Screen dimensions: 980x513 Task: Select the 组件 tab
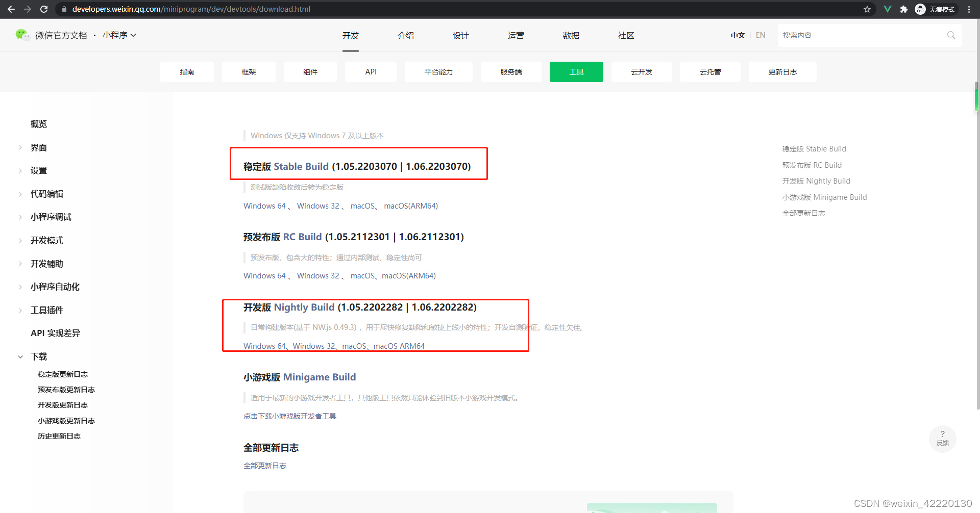pos(310,72)
